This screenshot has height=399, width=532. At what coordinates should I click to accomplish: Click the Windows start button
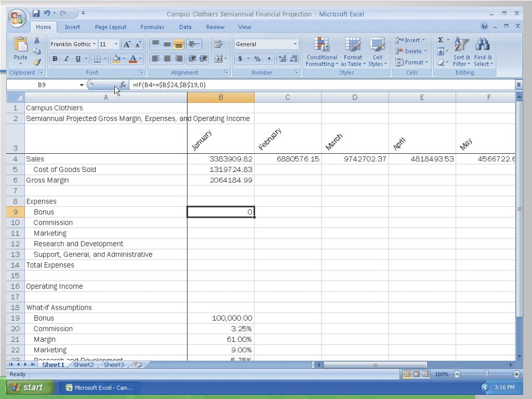(30, 387)
